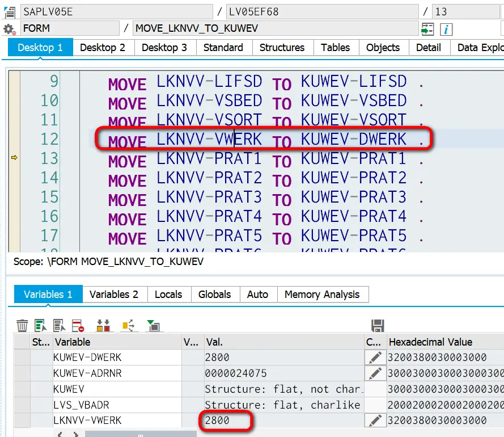The image size is (504, 437).
Task: Open the Detail tab
Action: tap(429, 47)
